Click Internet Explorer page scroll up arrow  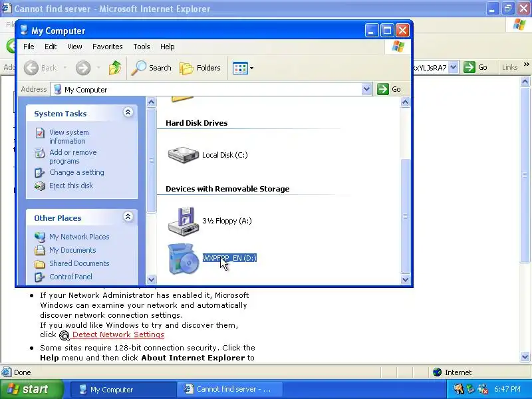[525, 81]
